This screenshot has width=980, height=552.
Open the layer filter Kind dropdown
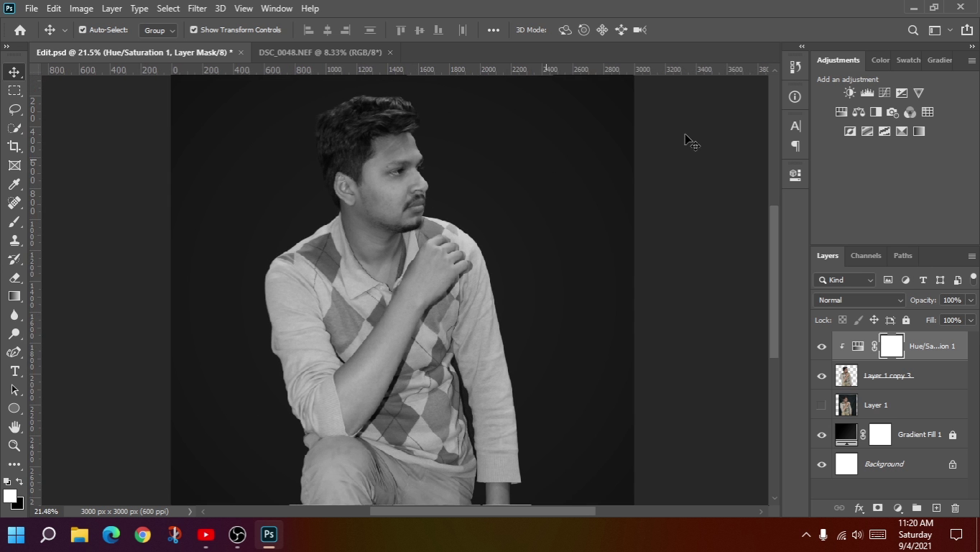click(x=845, y=280)
